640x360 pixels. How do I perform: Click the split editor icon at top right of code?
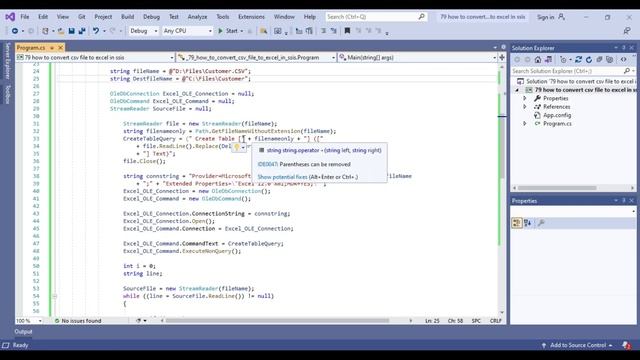click(502, 58)
